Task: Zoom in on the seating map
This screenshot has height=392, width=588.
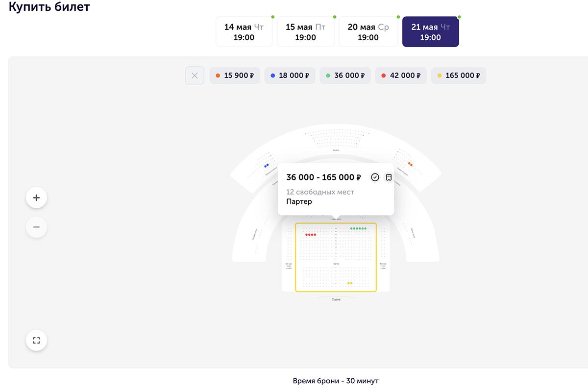Action: point(36,198)
